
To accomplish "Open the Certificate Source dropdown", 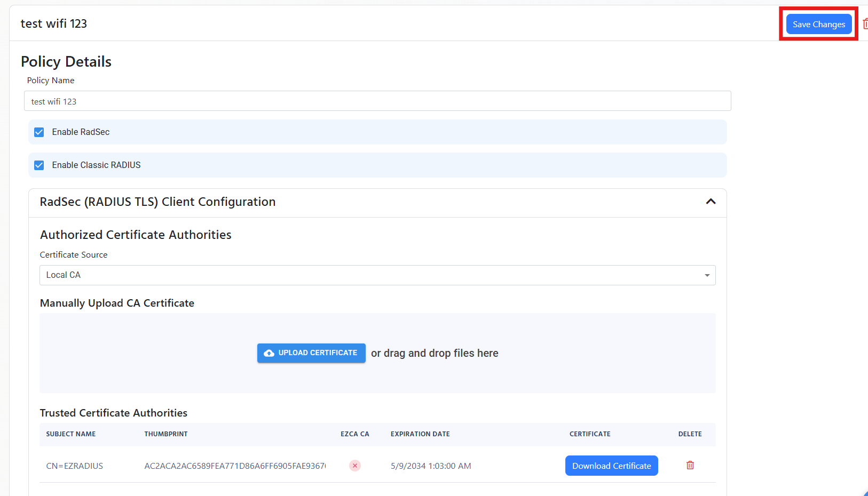I will (377, 275).
